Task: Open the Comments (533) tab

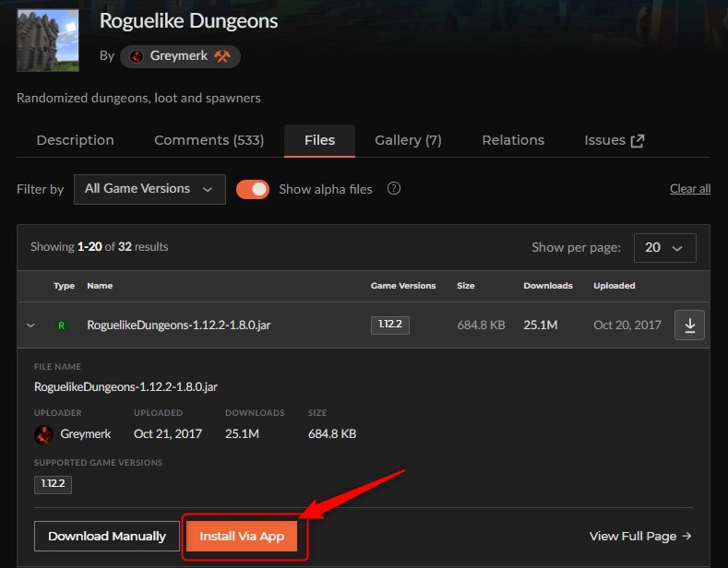Action: [209, 140]
